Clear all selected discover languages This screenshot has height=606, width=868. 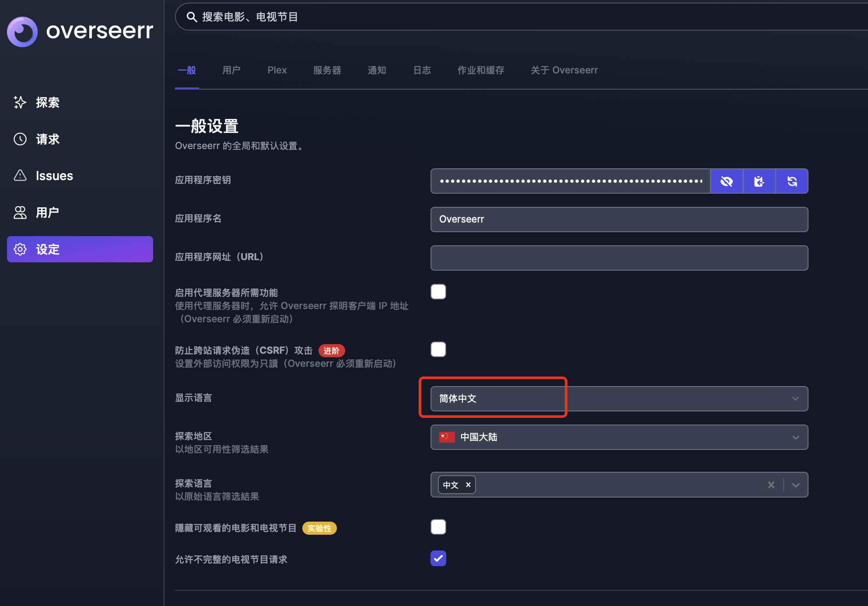click(771, 485)
